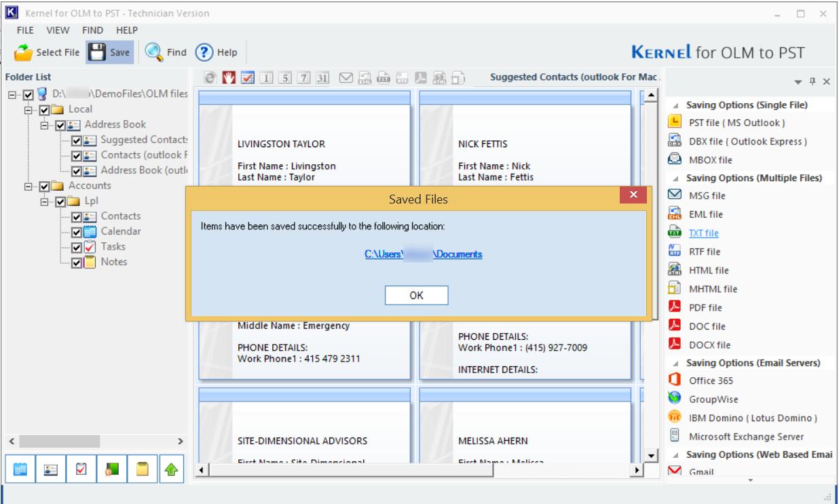Collapse the Address Book tree node
This screenshot has width=839, height=504.
click(44, 125)
